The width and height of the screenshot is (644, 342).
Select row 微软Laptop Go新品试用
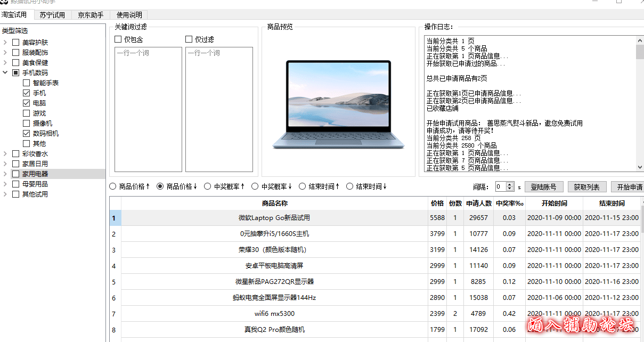tap(375, 218)
